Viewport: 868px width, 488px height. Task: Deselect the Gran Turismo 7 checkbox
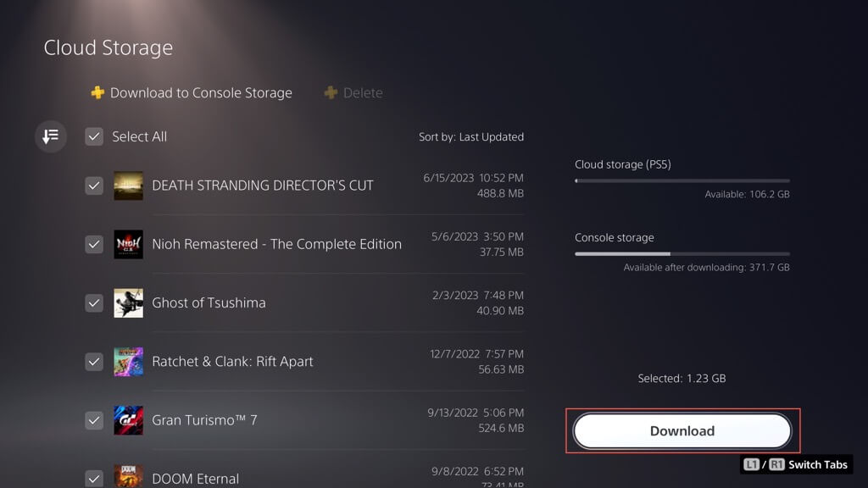pos(94,420)
